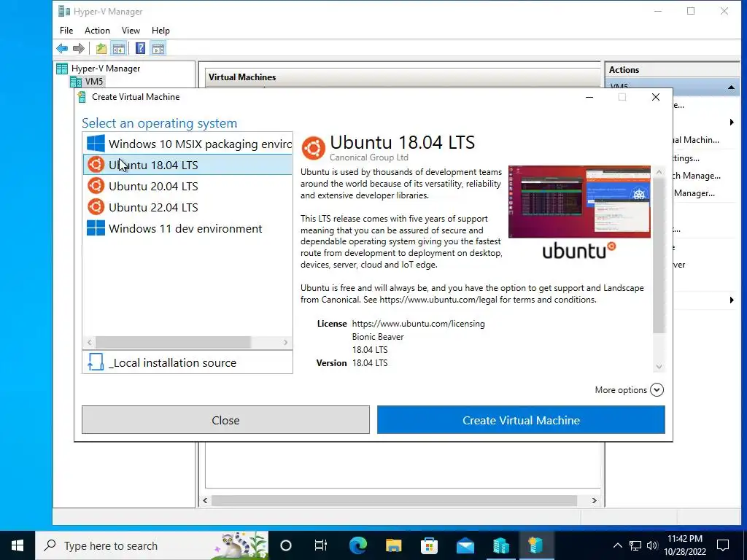Minimize the Create Virtual Machine dialog
The image size is (747, 560).
coord(589,97)
